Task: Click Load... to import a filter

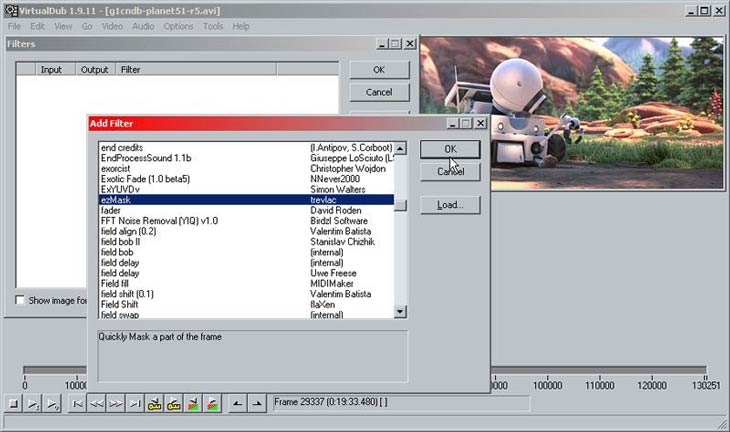Action: (x=450, y=205)
